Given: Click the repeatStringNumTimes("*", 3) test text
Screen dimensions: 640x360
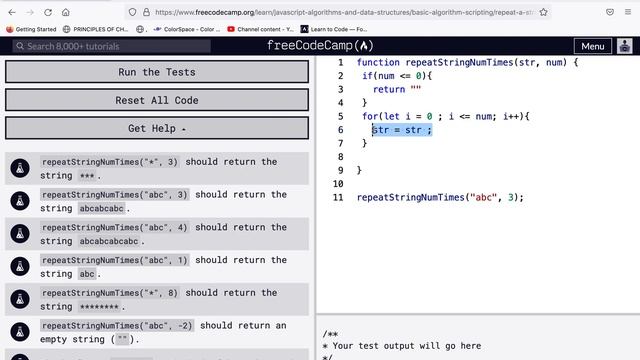Looking at the screenshot, I should click(x=110, y=162).
